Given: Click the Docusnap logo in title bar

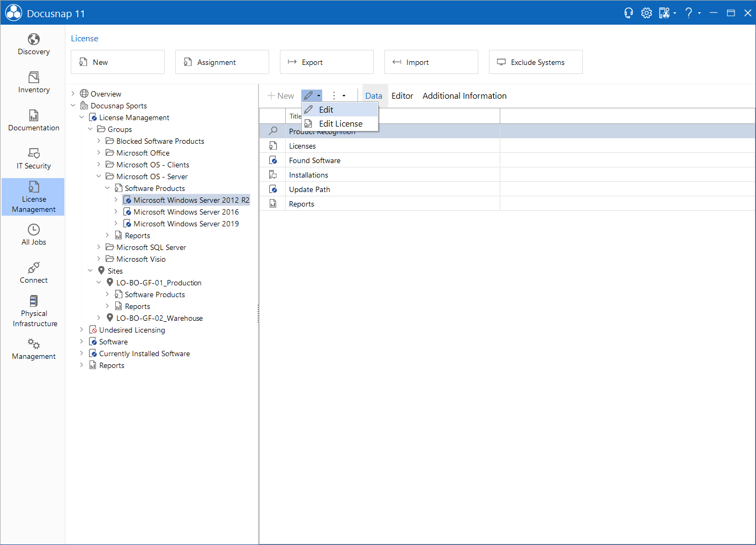Looking at the screenshot, I should (13, 13).
